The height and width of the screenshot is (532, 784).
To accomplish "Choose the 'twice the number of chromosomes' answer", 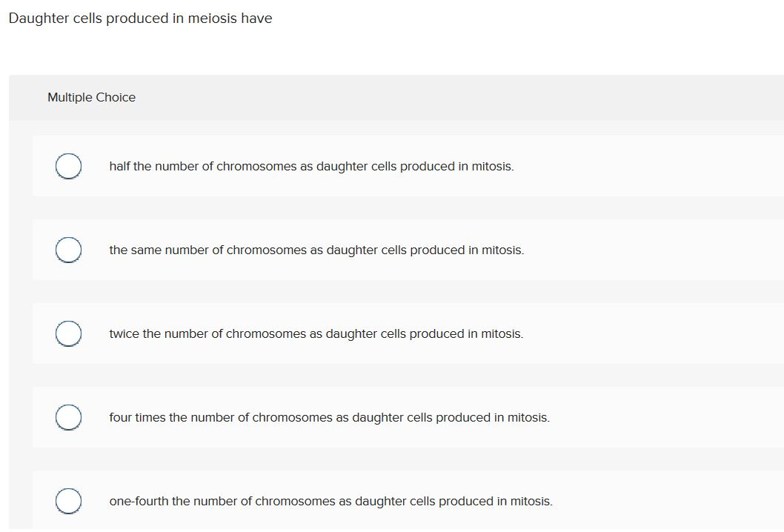I will pos(68,333).
